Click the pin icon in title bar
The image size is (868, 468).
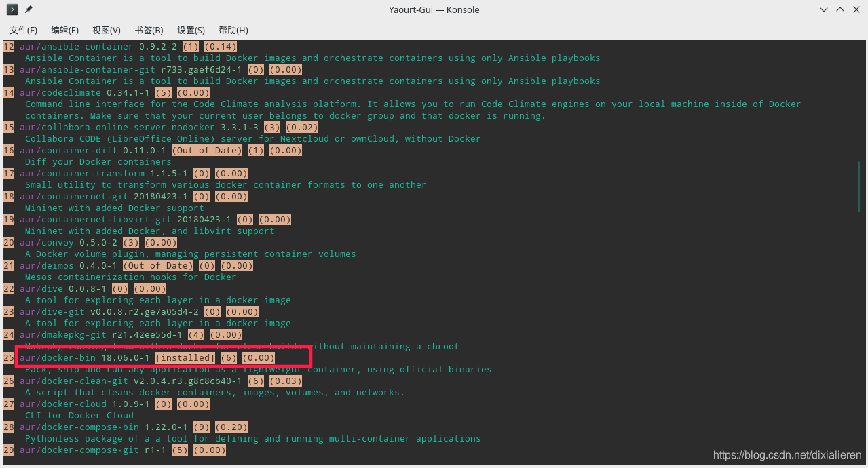tap(29, 9)
